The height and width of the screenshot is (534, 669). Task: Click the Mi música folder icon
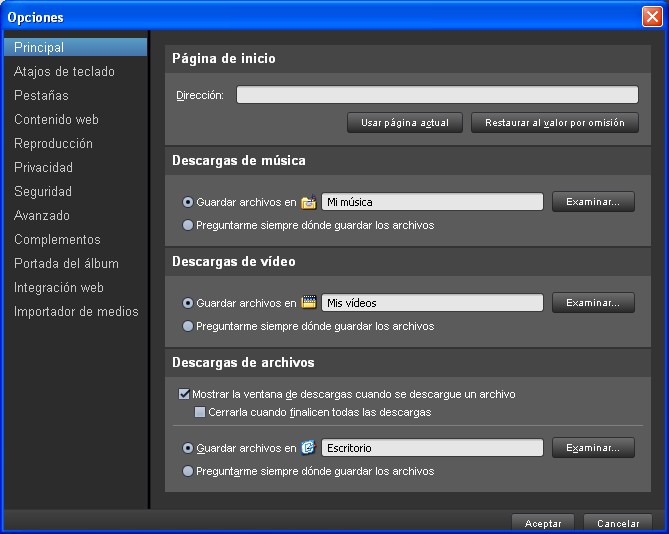click(308, 202)
